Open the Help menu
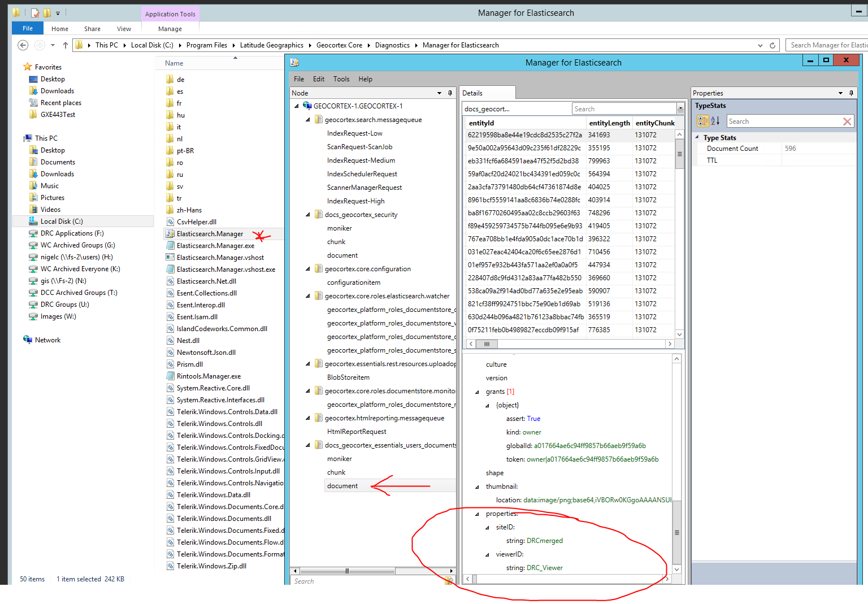Viewport: 868px width, 604px height. click(x=366, y=79)
